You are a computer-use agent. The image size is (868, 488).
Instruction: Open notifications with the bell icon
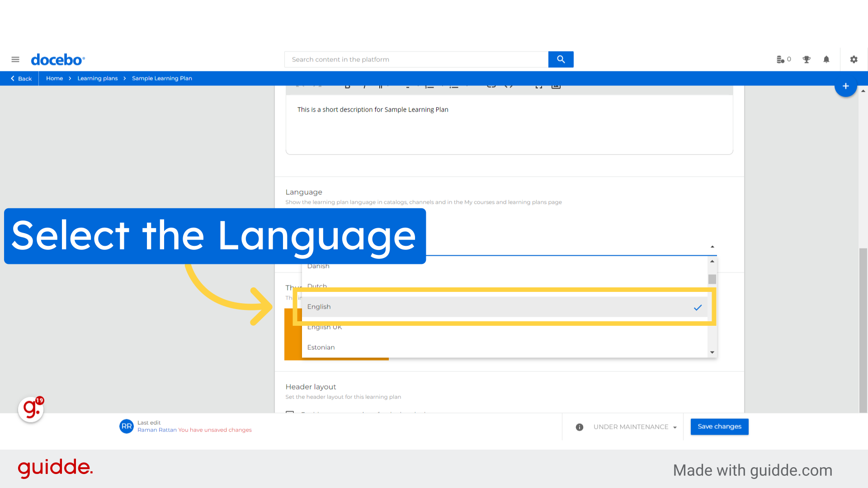click(826, 59)
